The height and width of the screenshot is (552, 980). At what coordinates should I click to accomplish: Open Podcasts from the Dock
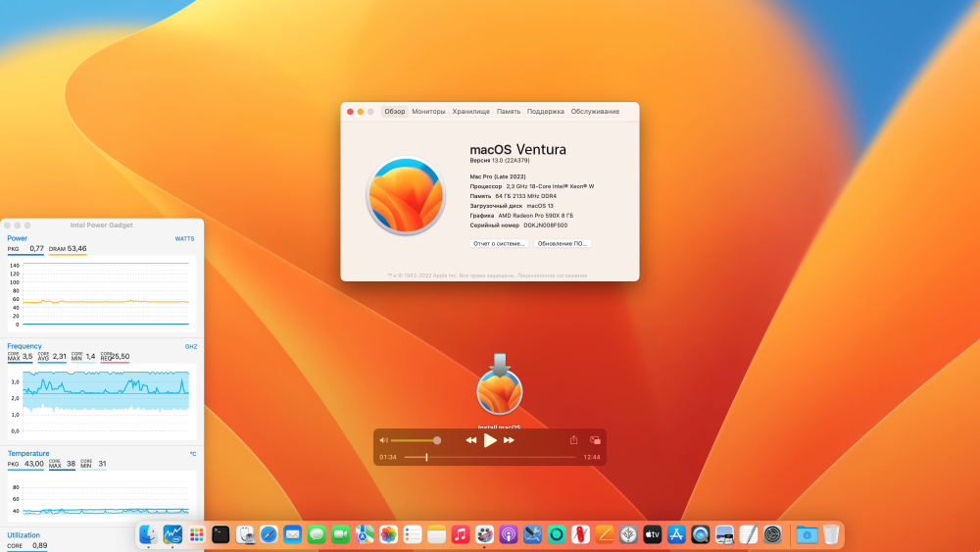(509, 534)
